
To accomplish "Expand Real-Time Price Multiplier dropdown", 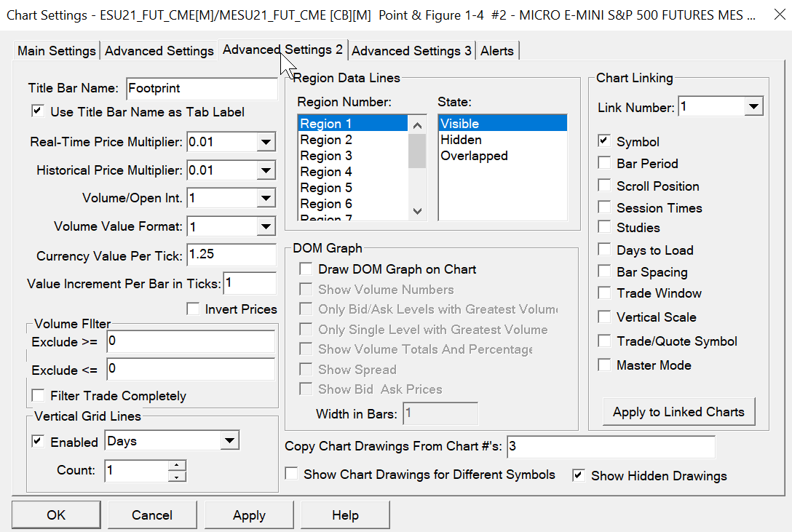I will tap(266, 142).
